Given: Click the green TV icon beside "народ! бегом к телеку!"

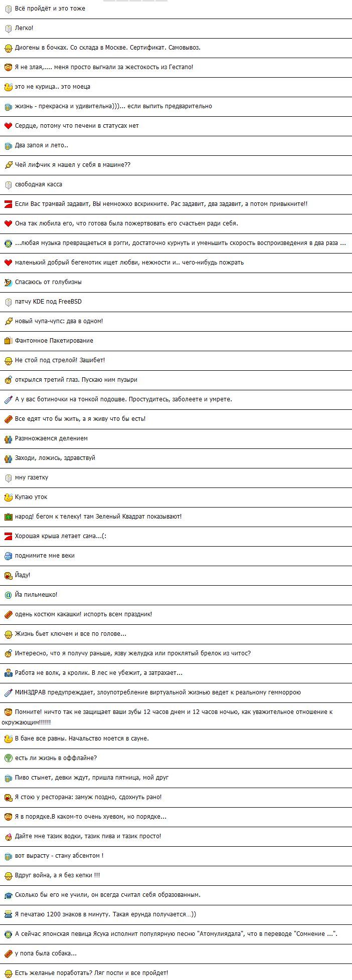Looking at the screenshot, I should pyautogui.click(x=8, y=517).
